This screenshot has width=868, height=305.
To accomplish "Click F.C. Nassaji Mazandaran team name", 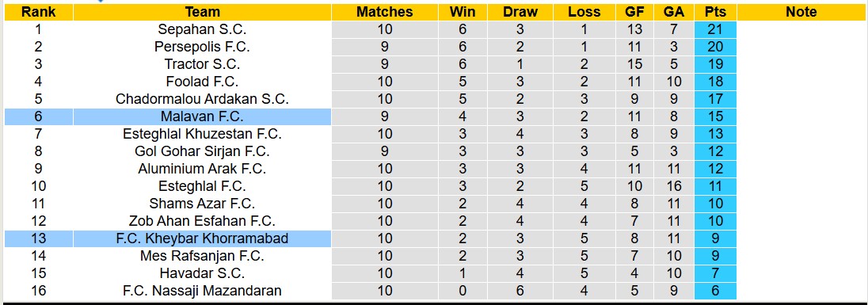I will point(202,291).
